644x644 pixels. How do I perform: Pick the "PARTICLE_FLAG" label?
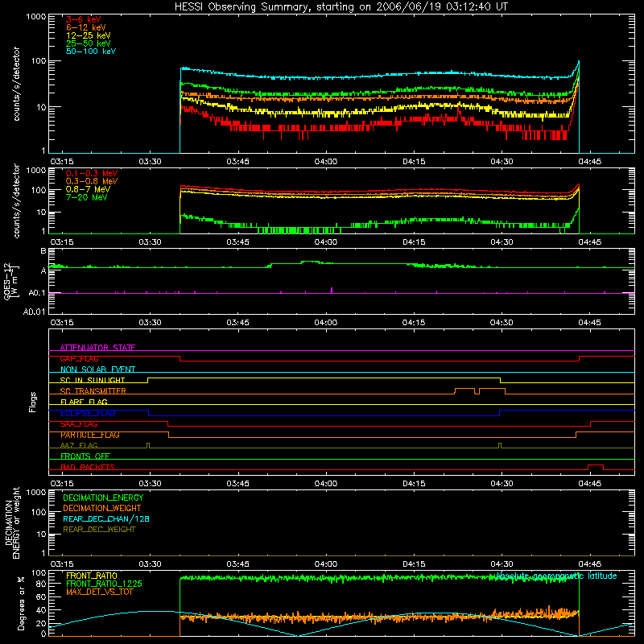click(90, 435)
